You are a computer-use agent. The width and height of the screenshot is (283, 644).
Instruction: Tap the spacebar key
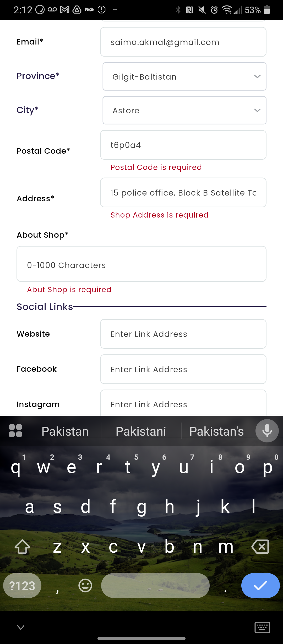click(155, 585)
